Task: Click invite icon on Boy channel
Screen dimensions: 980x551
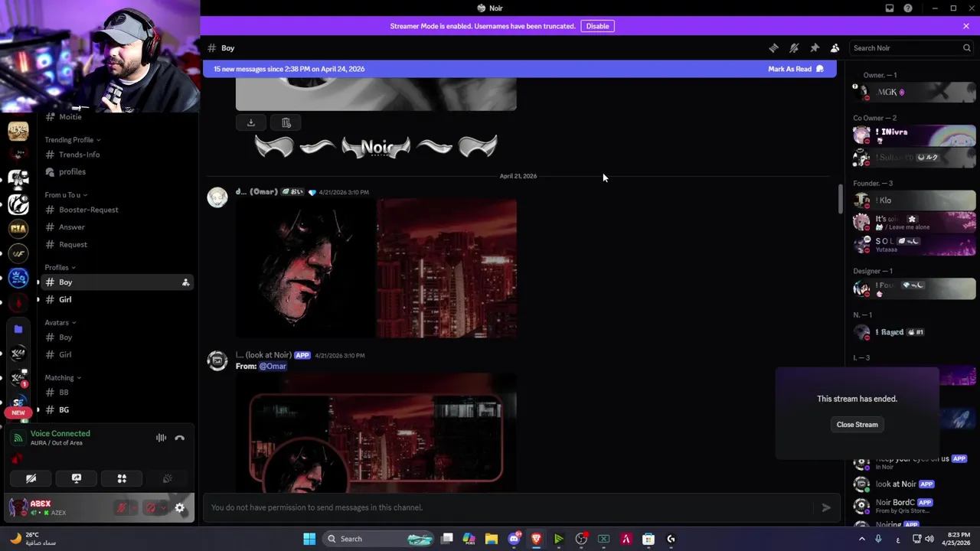Action: point(185,282)
